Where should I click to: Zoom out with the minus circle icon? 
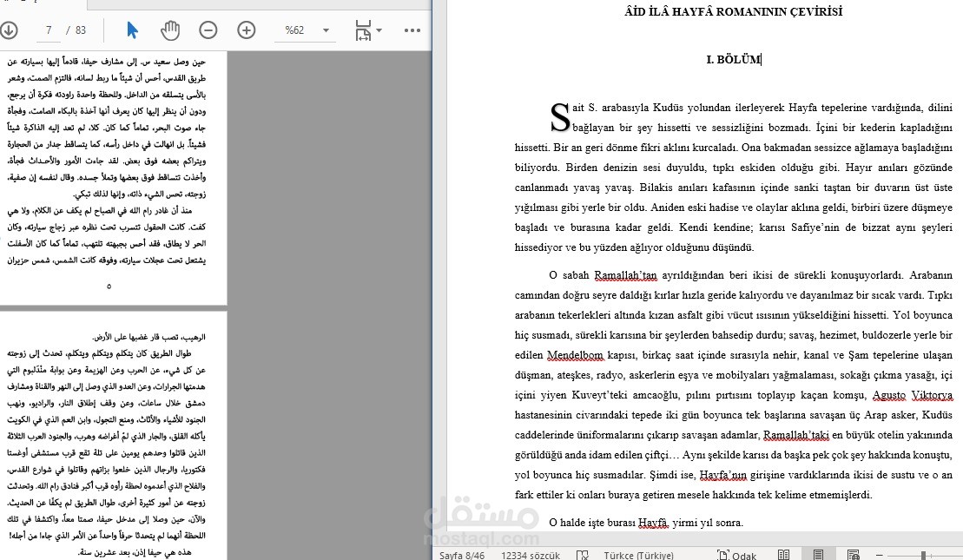pos(208,30)
